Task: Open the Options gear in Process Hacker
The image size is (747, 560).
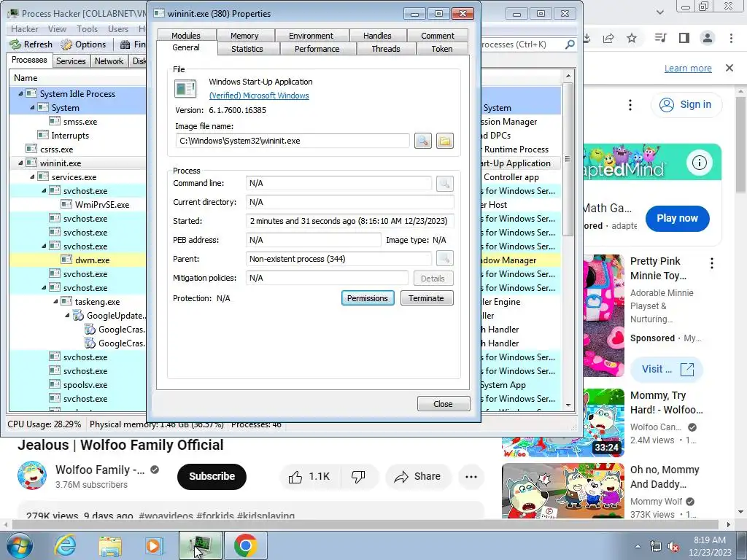Action: pyautogui.click(x=66, y=44)
